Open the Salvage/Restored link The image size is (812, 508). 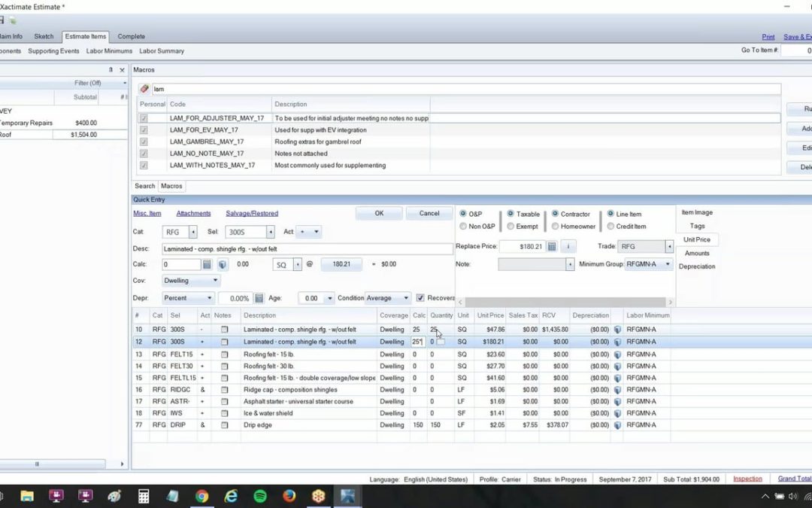pos(252,213)
